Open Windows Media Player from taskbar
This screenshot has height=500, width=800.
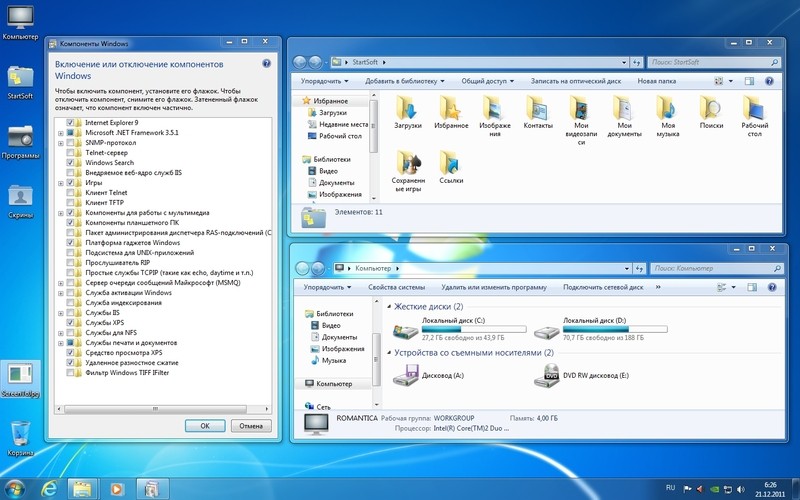click(x=116, y=489)
